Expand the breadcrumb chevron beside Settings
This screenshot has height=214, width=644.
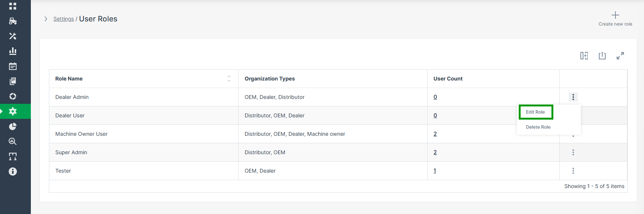(46, 19)
